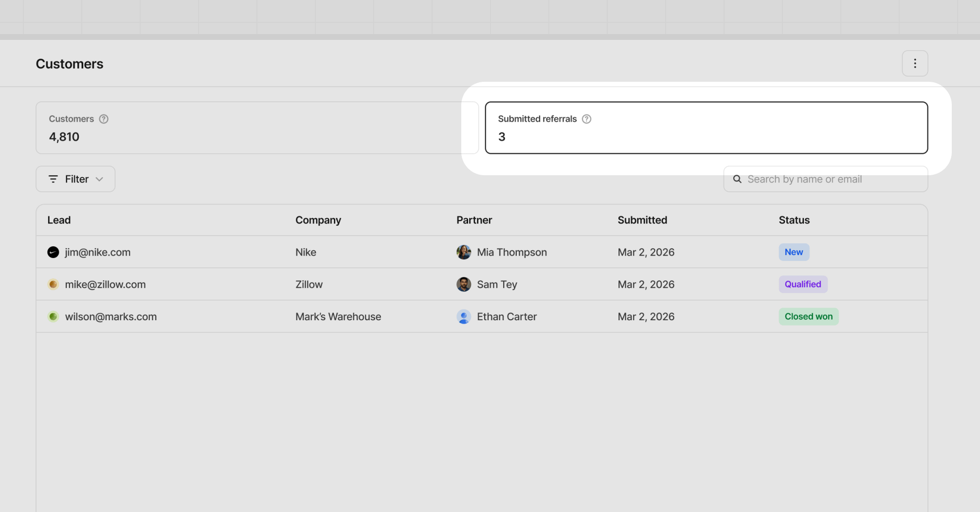The height and width of the screenshot is (512, 980).
Task: Sort by the Status column header
Action: 794,219
